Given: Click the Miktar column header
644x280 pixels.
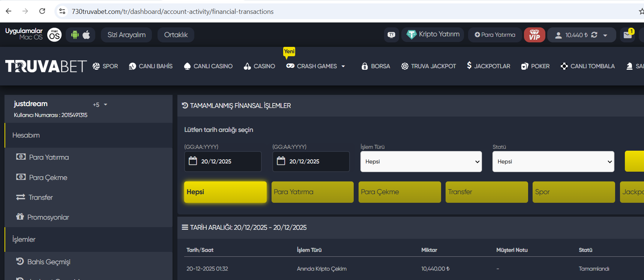Looking at the screenshot, I should (x=429, y=250).
